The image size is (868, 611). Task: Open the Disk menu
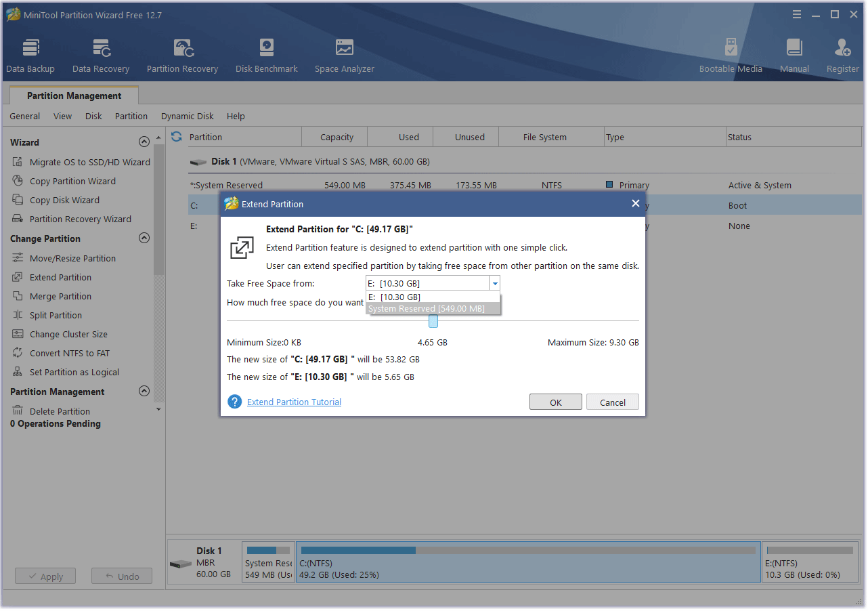click(93, 116)
